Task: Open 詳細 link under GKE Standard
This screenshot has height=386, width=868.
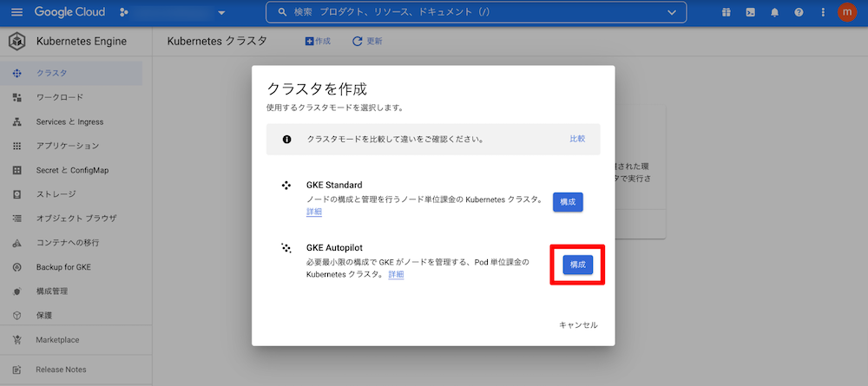Action: click(x=314, y=212)
